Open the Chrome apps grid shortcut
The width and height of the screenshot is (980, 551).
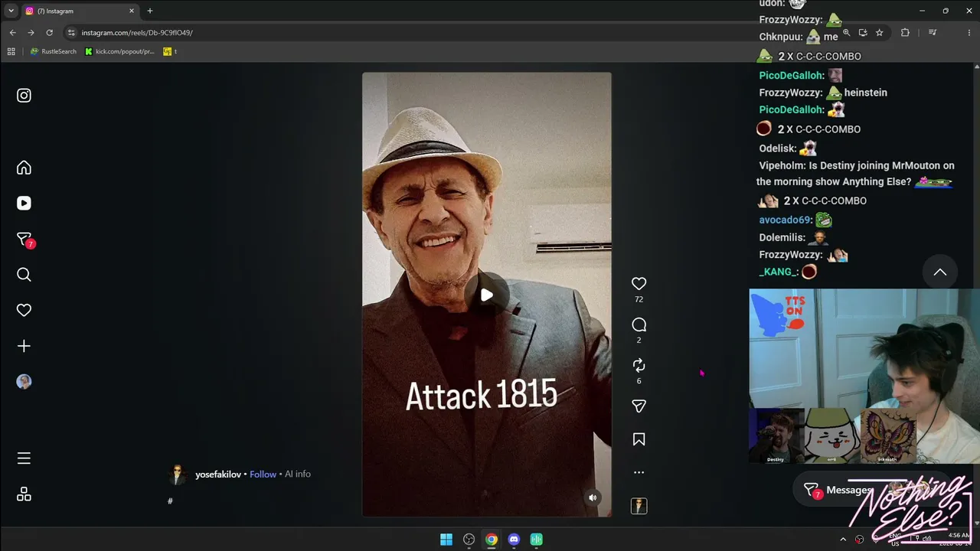point(11,51)
